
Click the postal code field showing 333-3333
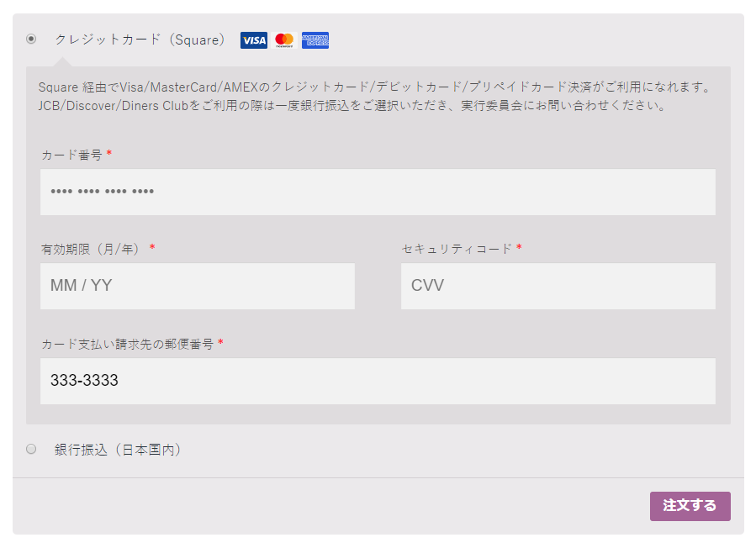point(378,381)
